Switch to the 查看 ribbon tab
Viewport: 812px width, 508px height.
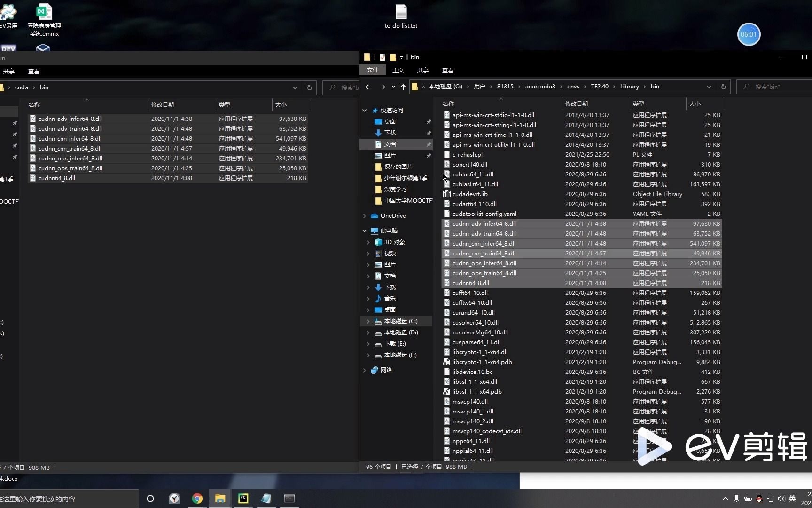click(447, 71)
